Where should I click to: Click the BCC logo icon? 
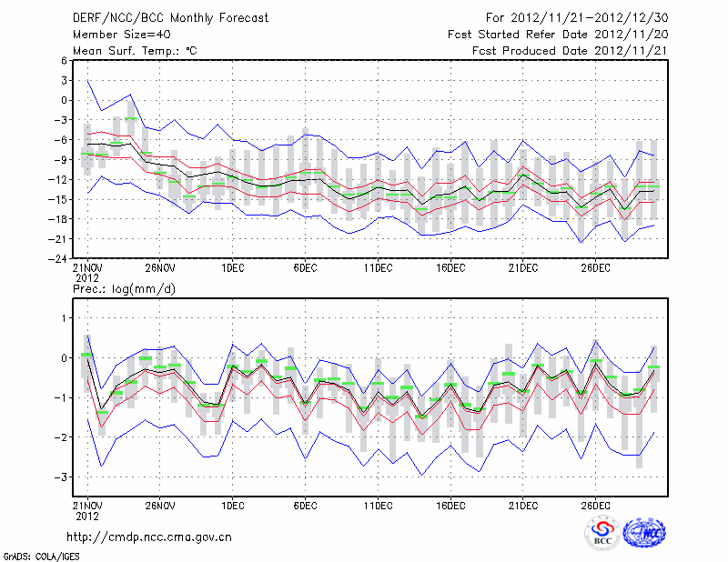pyautogui.click(x=602, y=536)
